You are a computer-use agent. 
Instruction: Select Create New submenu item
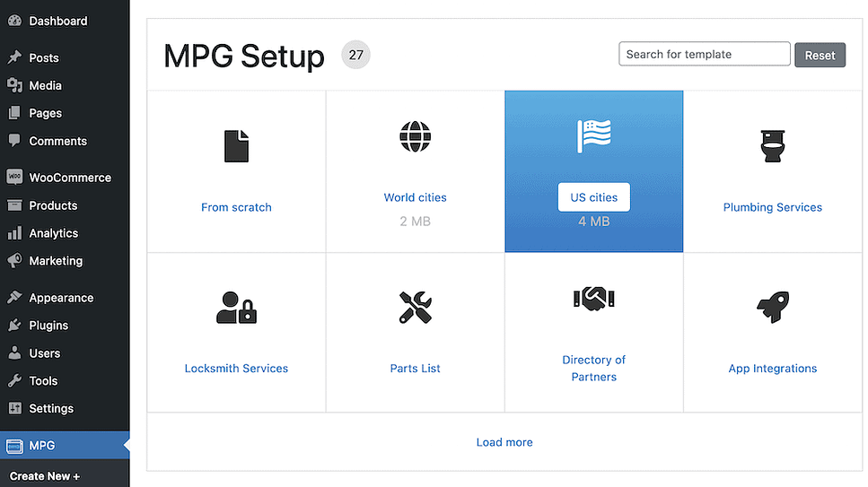click(45, 476)
